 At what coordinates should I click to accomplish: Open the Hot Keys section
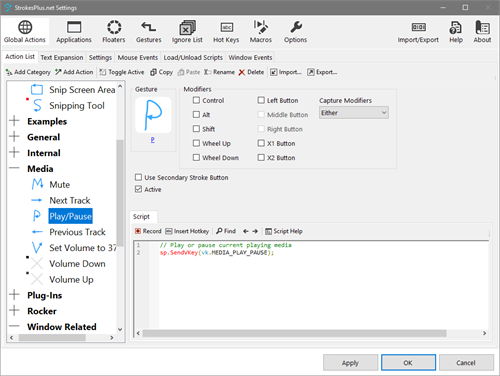226,32
